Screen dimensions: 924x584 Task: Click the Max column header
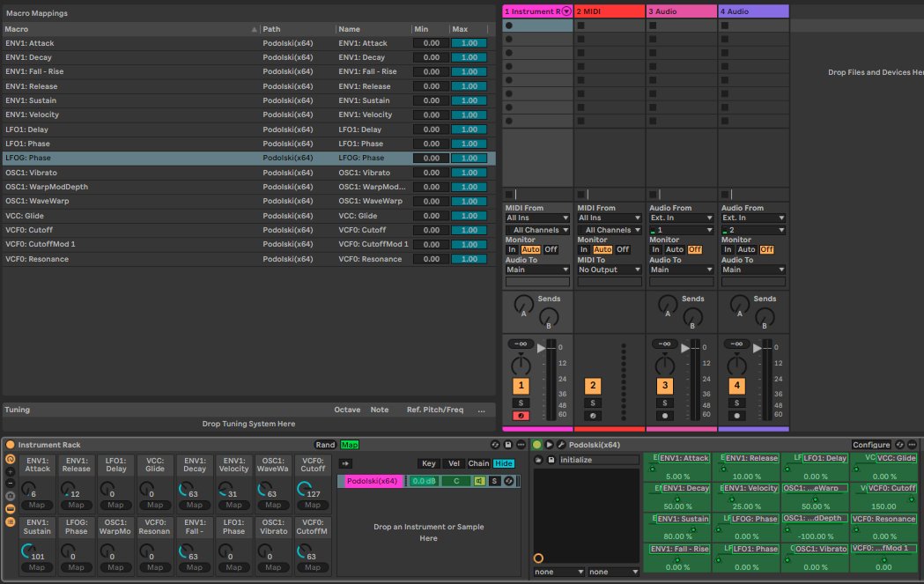[469, 29]
